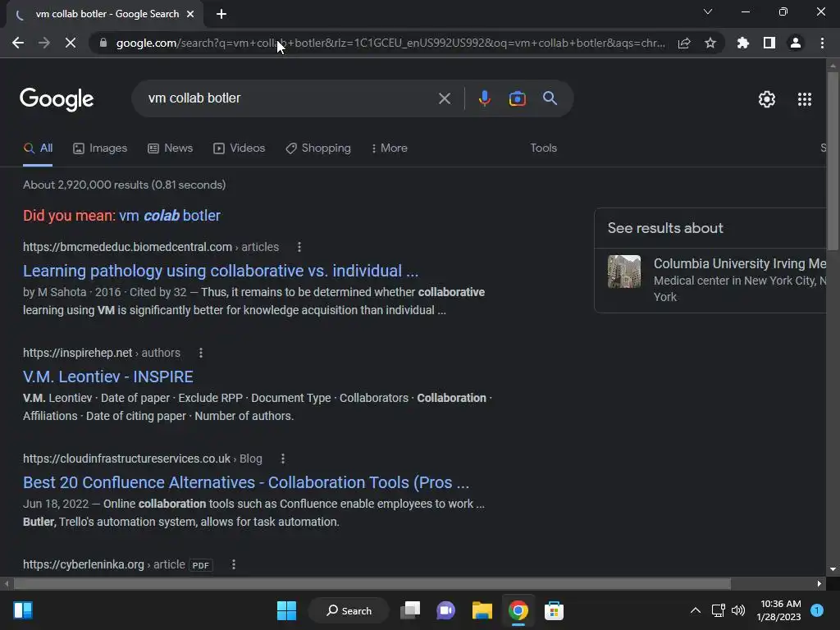The height and width of the screenshot is (630, 840).
Task: Open the Widgets panel icon
Action: pos(23,610)
